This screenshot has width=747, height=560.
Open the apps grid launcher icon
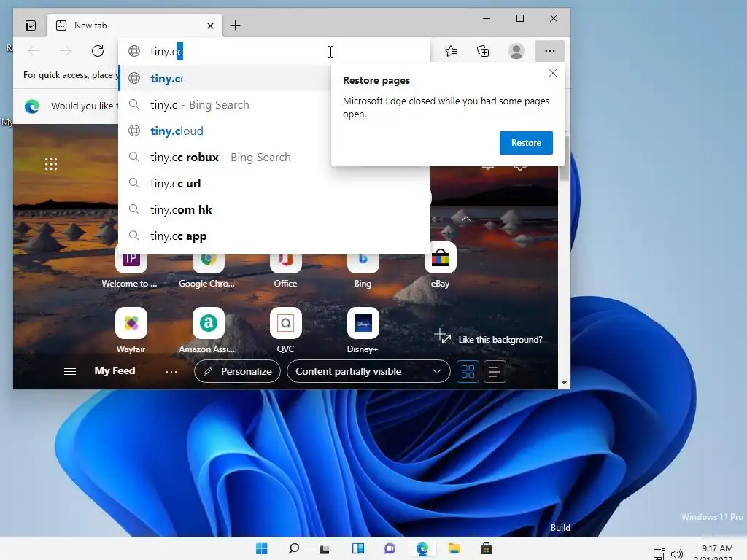click(51, 164)
